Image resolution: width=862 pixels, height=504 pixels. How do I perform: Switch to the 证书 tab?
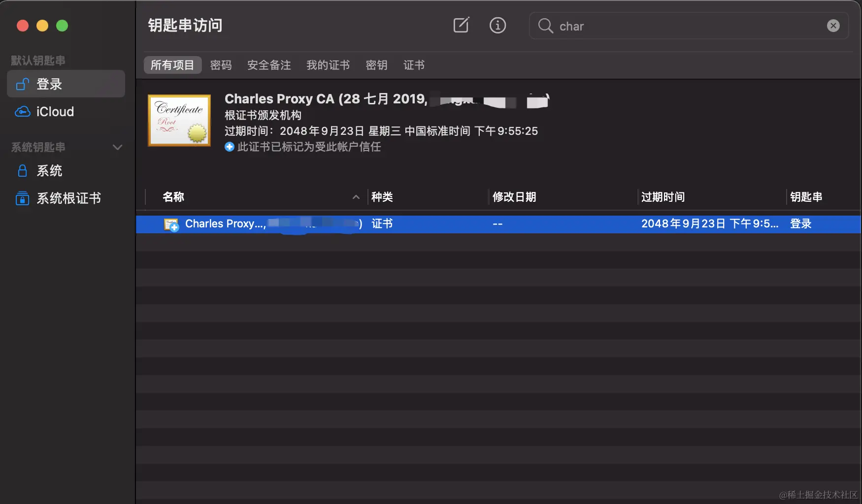(x=414, y=65)
